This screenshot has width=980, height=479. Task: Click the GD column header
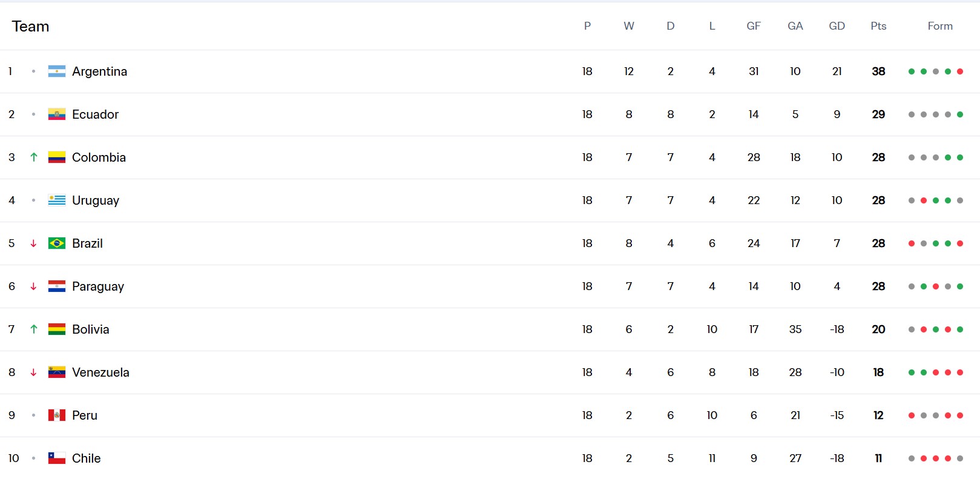point(837,26)
